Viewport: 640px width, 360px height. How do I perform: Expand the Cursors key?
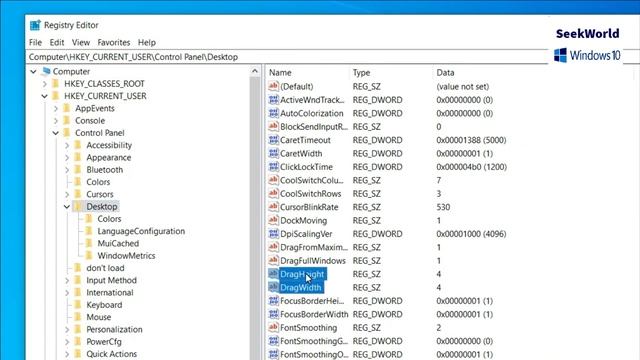67,195
